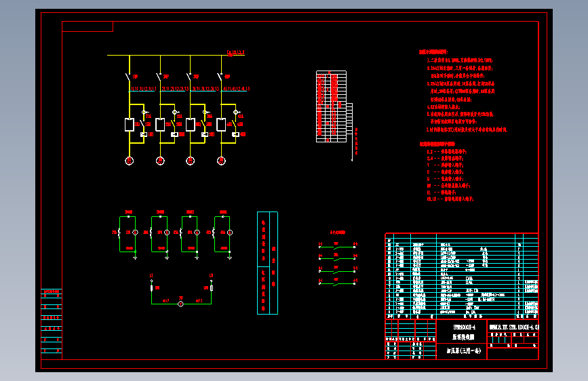Select the voltmeter circle symbol between L1 and L3
This screenshot has width=588, height=381.
pyautogui.click(x=181, y=304)
